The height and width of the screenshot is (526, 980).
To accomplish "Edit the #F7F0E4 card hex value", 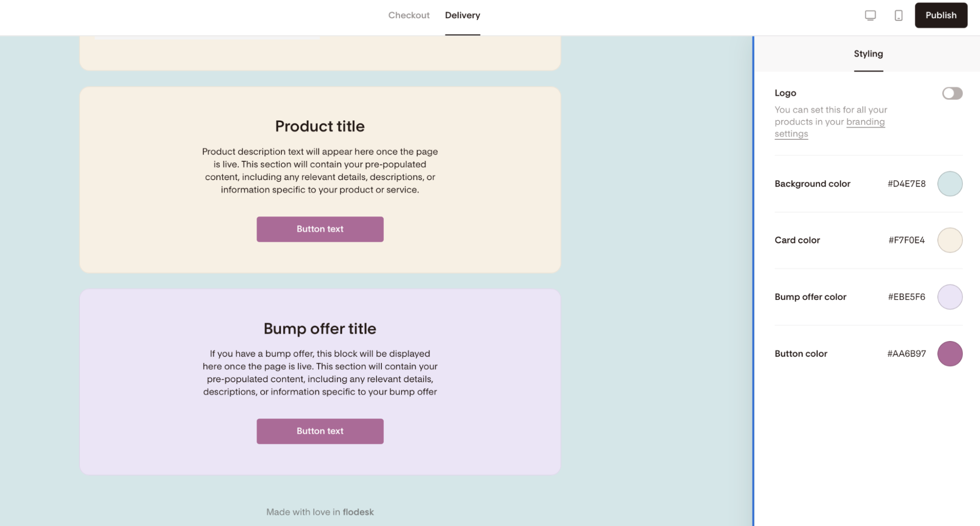I will (x=906, y=240).
